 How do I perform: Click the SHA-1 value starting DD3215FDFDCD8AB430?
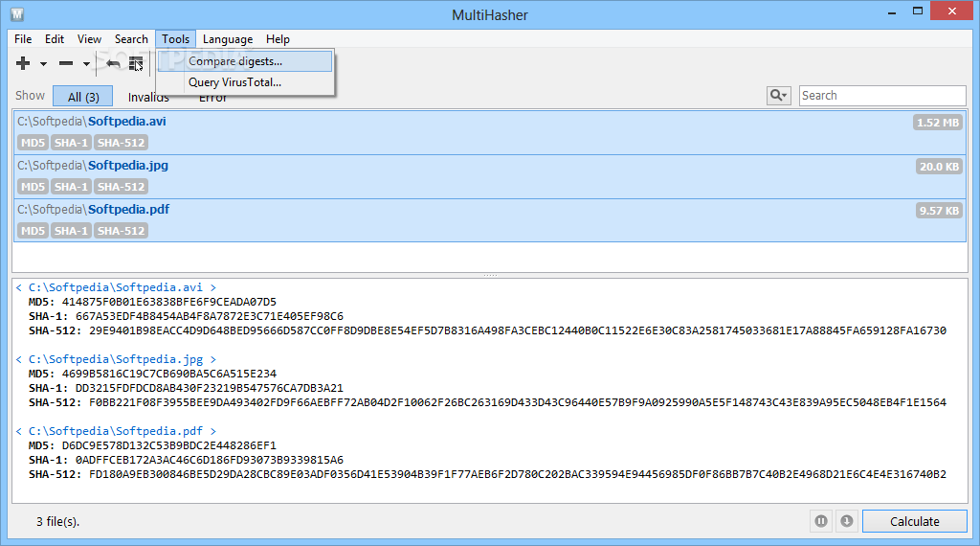[x=210, y=388]
